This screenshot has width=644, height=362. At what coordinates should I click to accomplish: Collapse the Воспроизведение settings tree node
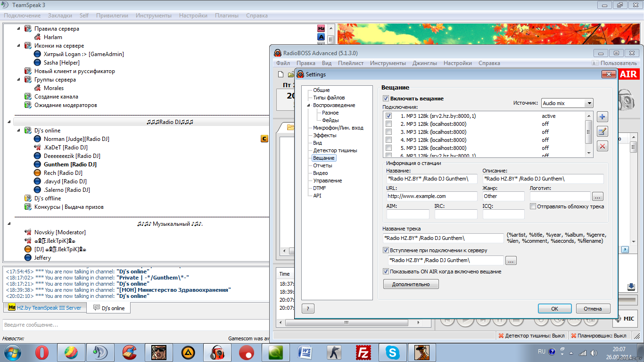pos(309,105)
